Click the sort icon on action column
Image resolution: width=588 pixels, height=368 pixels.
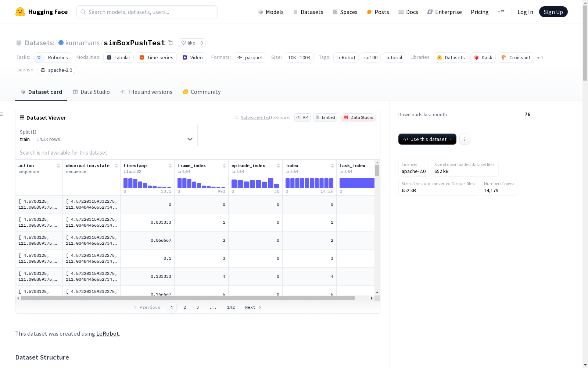pos(58,166)
